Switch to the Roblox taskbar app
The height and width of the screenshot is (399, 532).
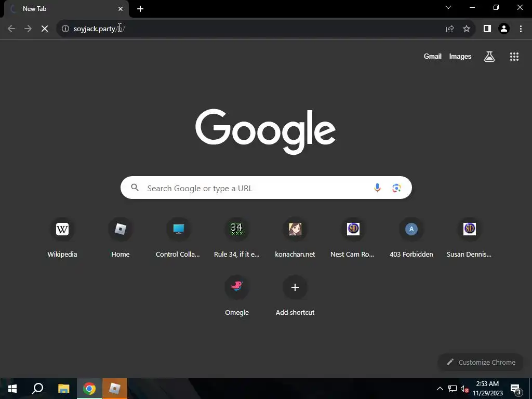[115, 389]
